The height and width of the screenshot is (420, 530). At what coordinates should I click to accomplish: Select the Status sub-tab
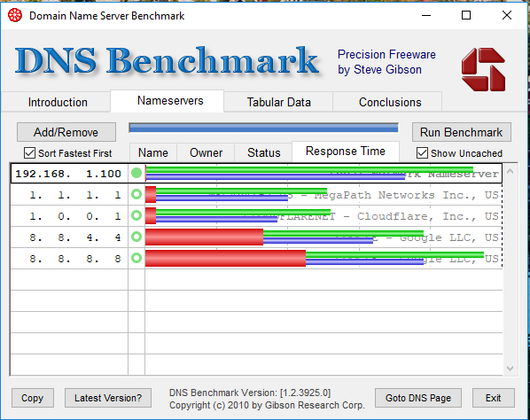pyautogui.click(x=263, y=152)
